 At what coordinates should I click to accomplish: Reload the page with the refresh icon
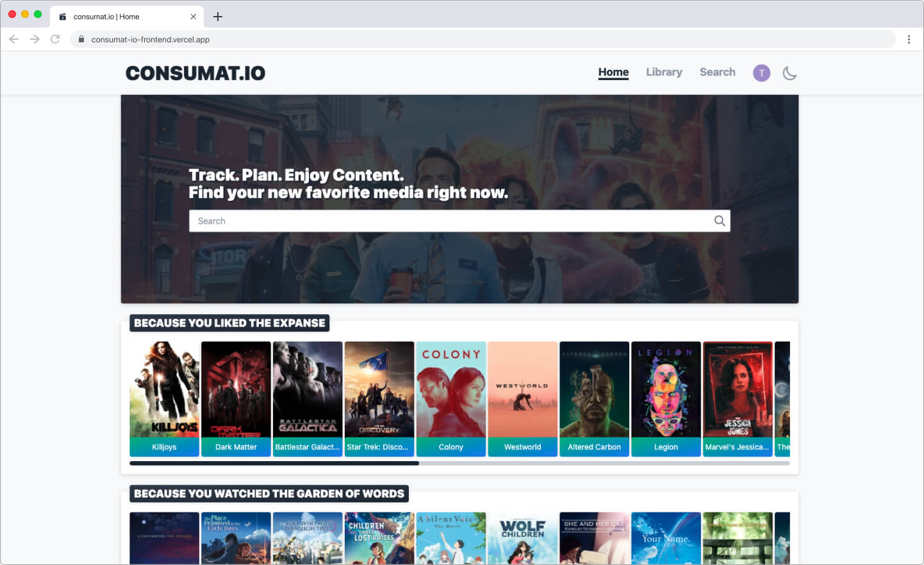tap(55, 39)
